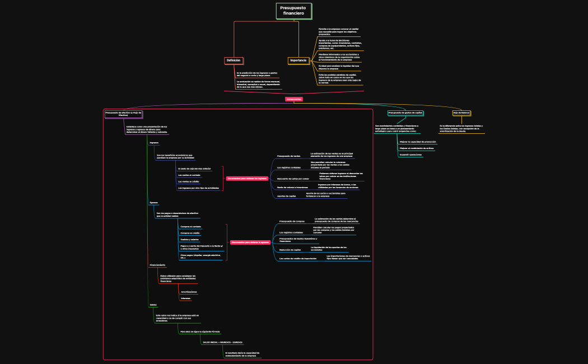Click the 'Hoja de Balance' node
The width and height of the screenshot is (588, 364).
click(461, 113)
